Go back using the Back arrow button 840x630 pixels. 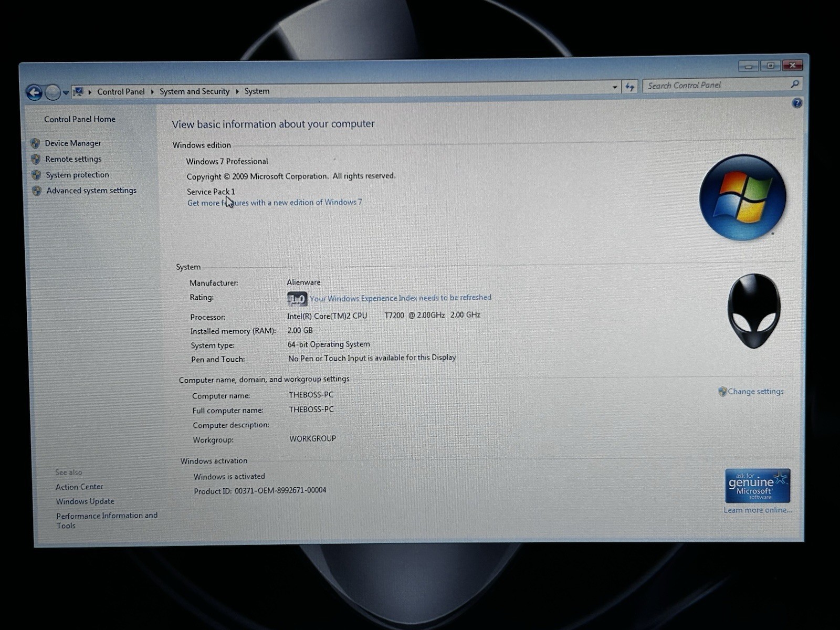[x=34, y=93]
